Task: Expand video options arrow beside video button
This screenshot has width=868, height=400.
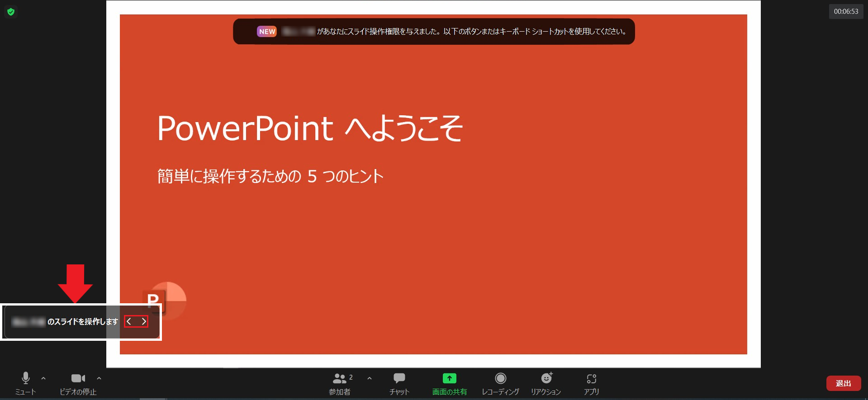Action: point(99,378)
